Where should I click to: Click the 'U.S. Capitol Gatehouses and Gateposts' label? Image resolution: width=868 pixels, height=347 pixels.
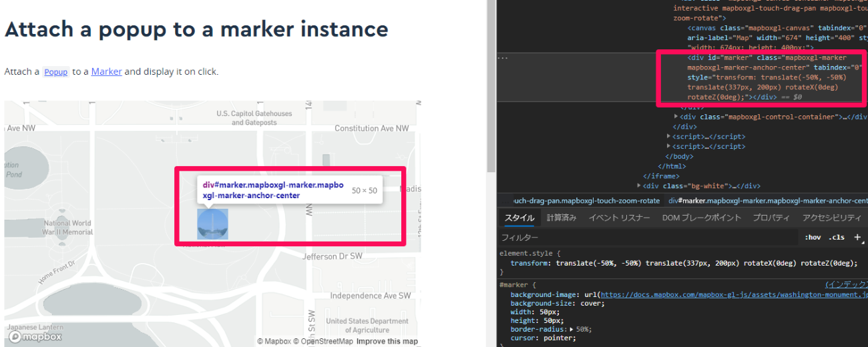tap(254, 118)
